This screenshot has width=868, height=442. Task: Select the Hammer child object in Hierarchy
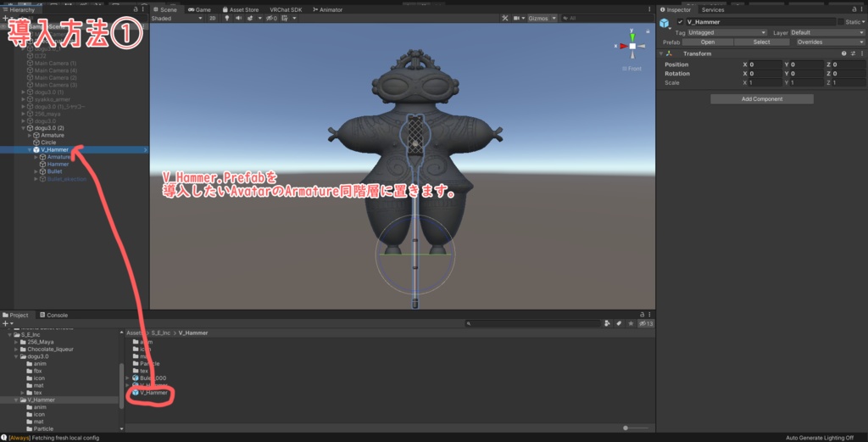[x=58, y=164]
